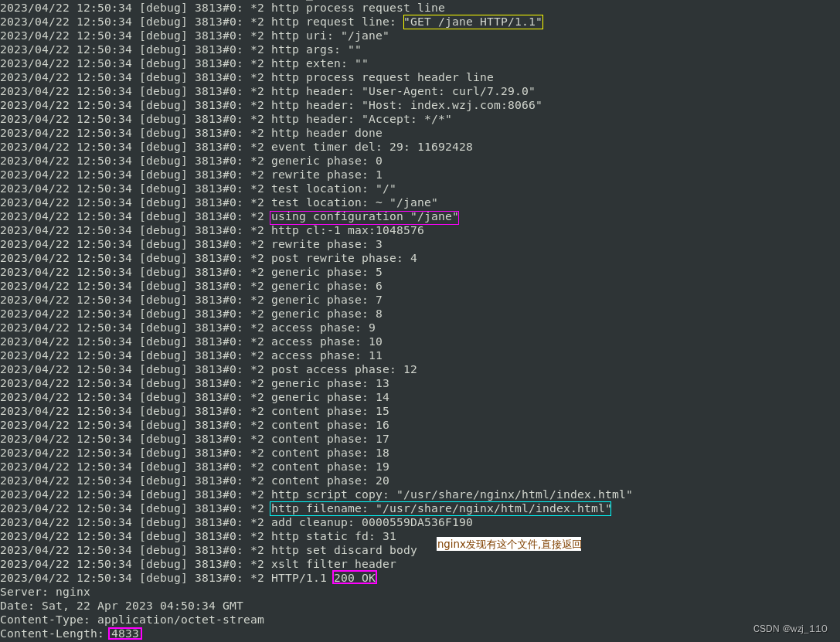Select the "Server: nginx" response header
This screenshot has width=840, height=642.
coord(50,592)
